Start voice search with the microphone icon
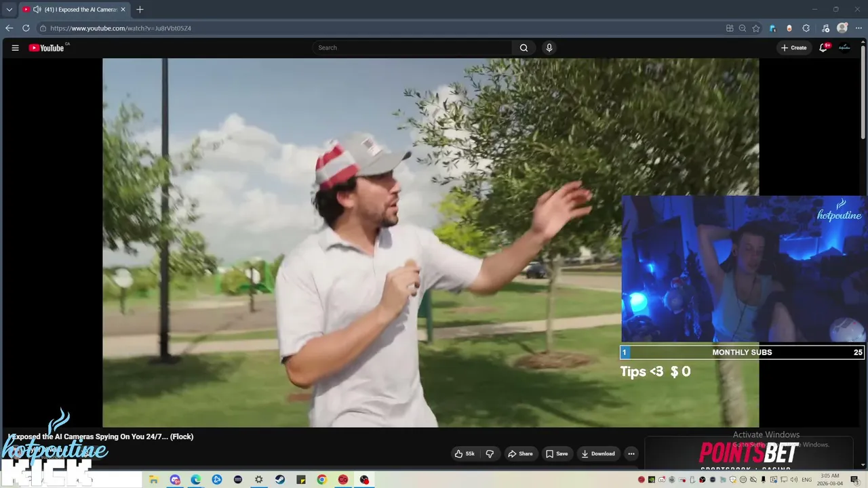Screen dimensions: 868x488 pos(549,48)
